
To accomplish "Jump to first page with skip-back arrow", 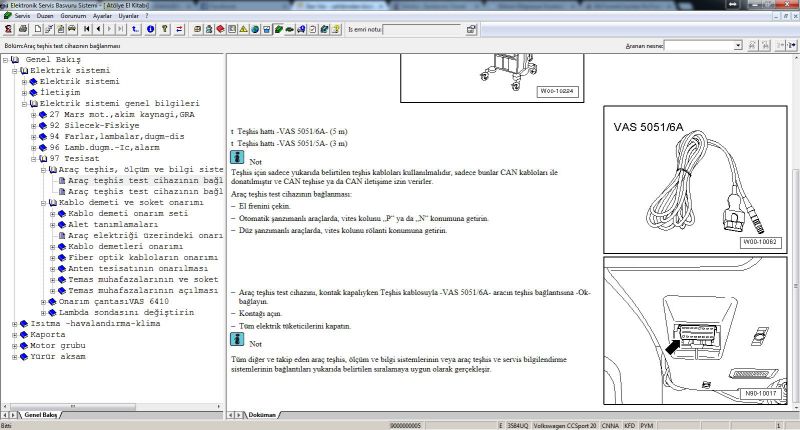I will 87,29.
